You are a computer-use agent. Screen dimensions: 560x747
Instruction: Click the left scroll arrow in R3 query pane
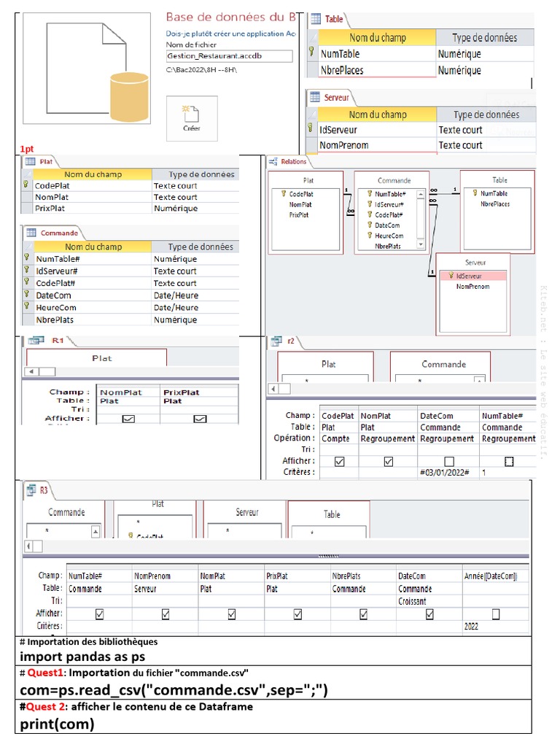28,546
